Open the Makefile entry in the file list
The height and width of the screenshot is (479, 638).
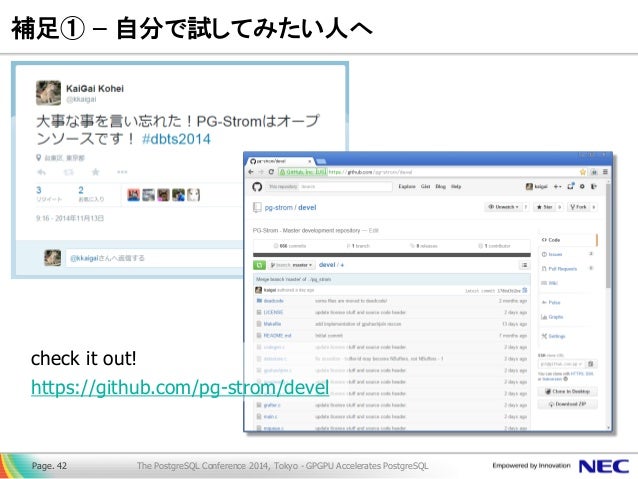(272, 324)
